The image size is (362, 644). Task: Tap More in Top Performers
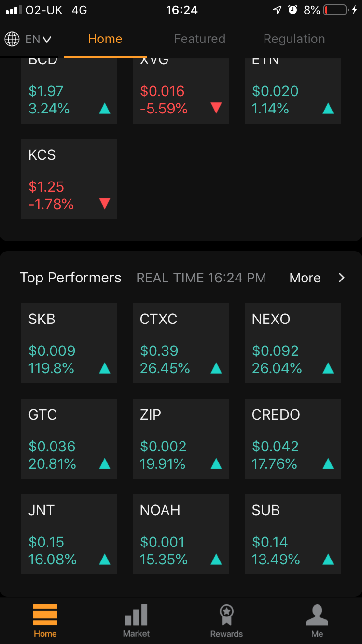pyautogui.click(x=305, y=278)
